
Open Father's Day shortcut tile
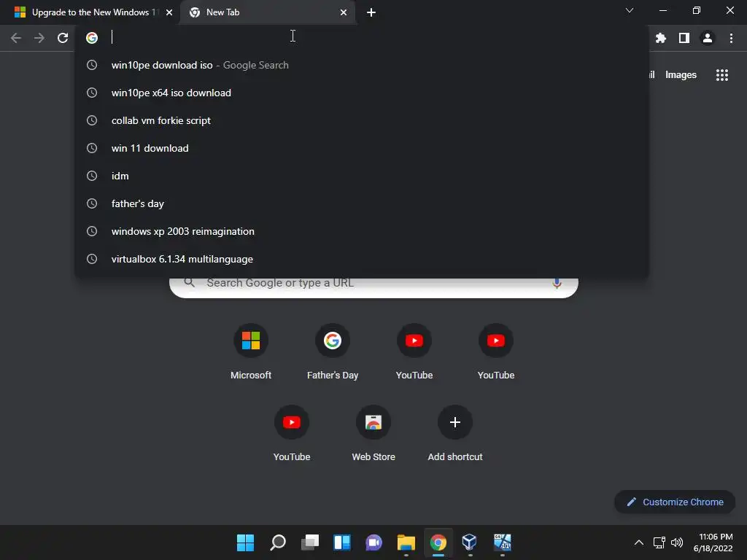[333, 352]
